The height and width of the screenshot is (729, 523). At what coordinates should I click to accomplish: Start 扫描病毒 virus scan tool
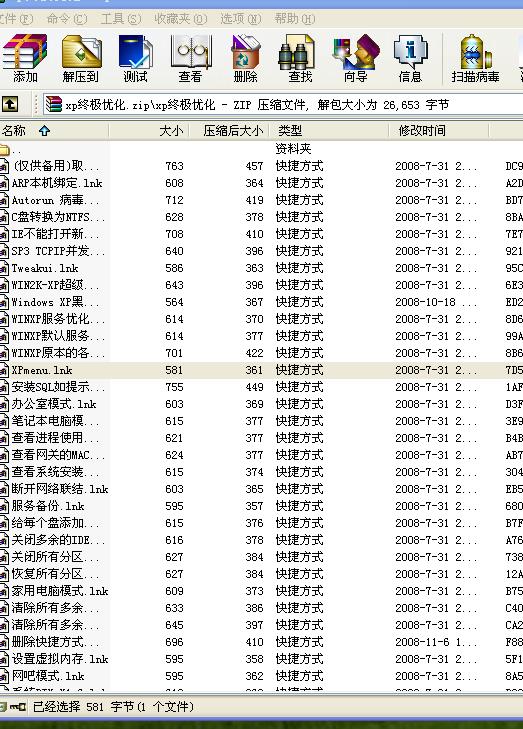475,59
